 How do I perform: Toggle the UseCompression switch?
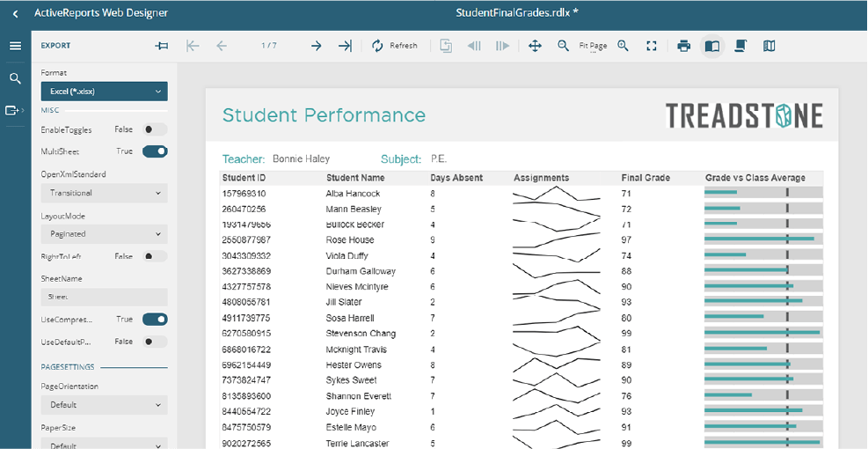pos(155,320)
